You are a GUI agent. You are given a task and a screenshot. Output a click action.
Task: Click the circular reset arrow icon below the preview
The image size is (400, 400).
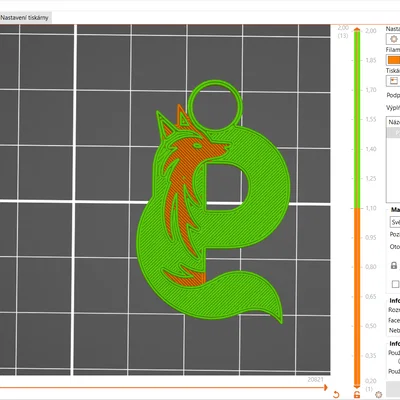coord(336,395)
